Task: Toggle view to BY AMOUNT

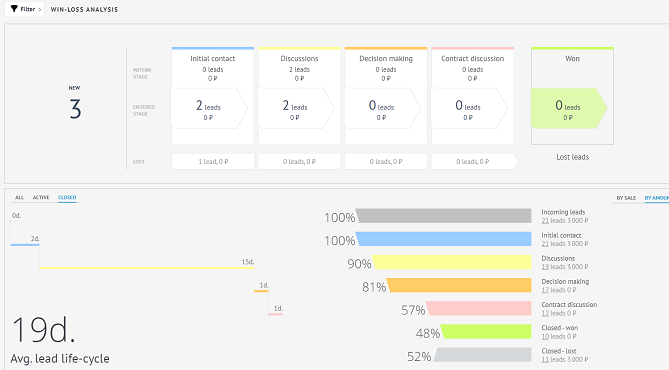Action: tap(657, 198)
